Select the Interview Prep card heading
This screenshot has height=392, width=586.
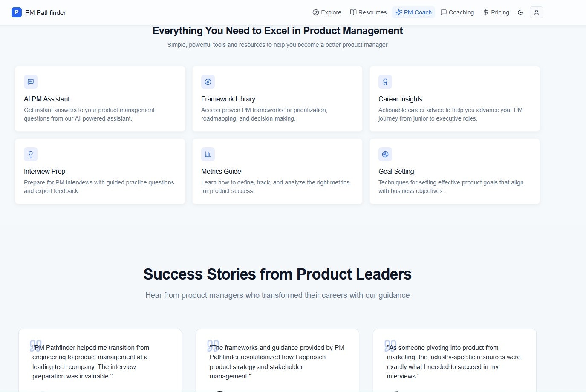44,171
